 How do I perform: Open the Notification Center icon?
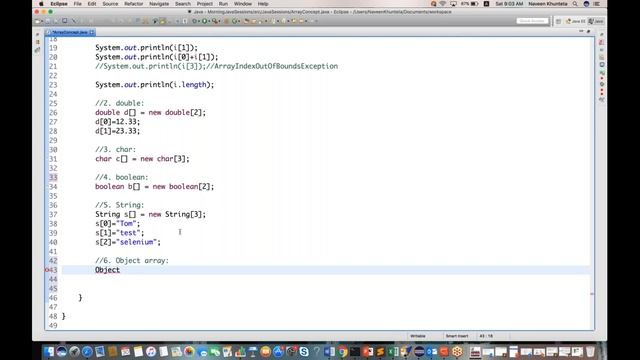(597, 4)
